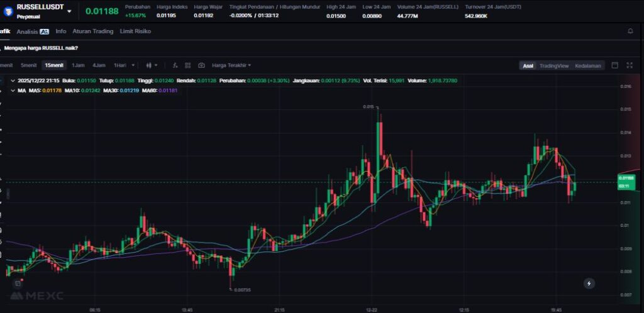Open the notification bell alerts
This screenshot has width=644, height=313.
[630, 31]
